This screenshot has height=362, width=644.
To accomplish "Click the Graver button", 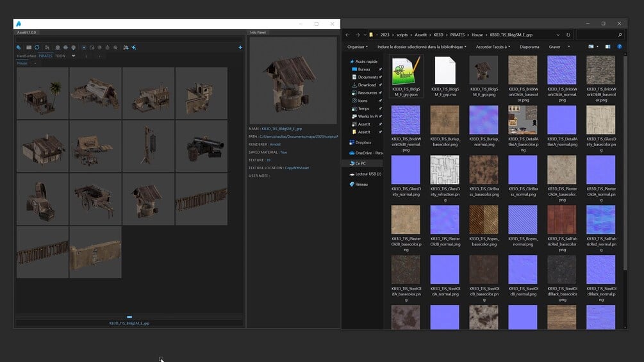I will point(556,47).
